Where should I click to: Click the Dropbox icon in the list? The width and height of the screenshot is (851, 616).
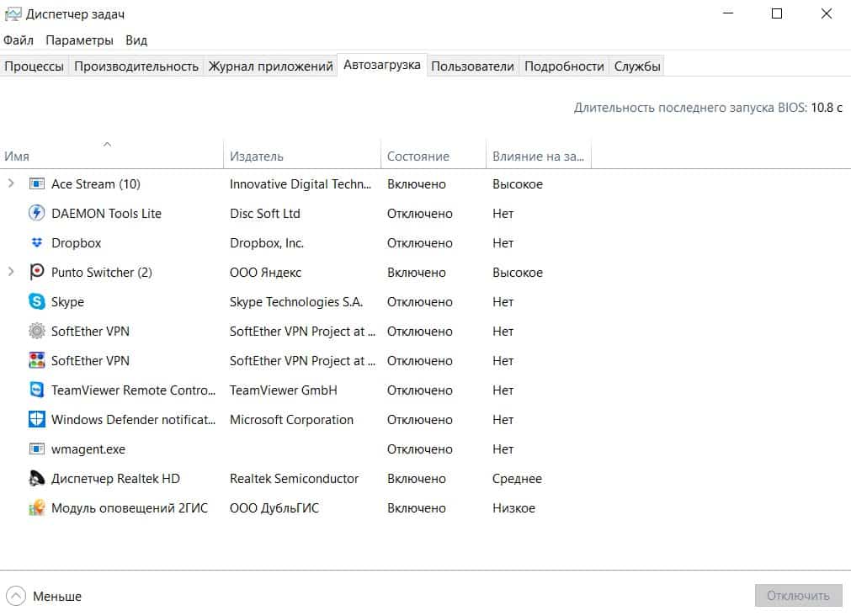[x=36, y=243]
